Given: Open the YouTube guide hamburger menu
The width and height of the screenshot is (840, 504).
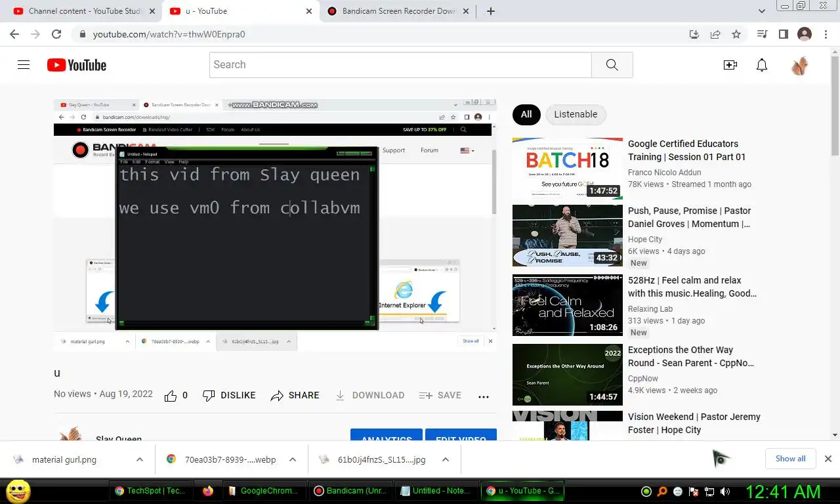Looking at the screenshot, I should pyautogui.click(x=24, y=65).
